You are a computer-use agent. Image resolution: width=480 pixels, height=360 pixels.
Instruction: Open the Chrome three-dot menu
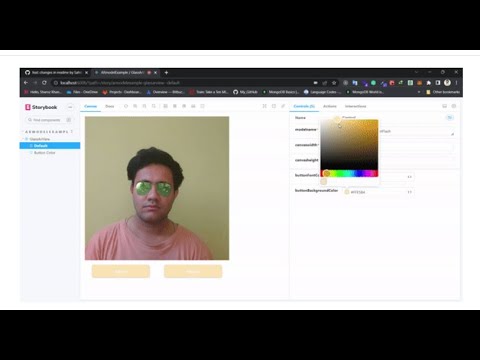coord(456,83)
